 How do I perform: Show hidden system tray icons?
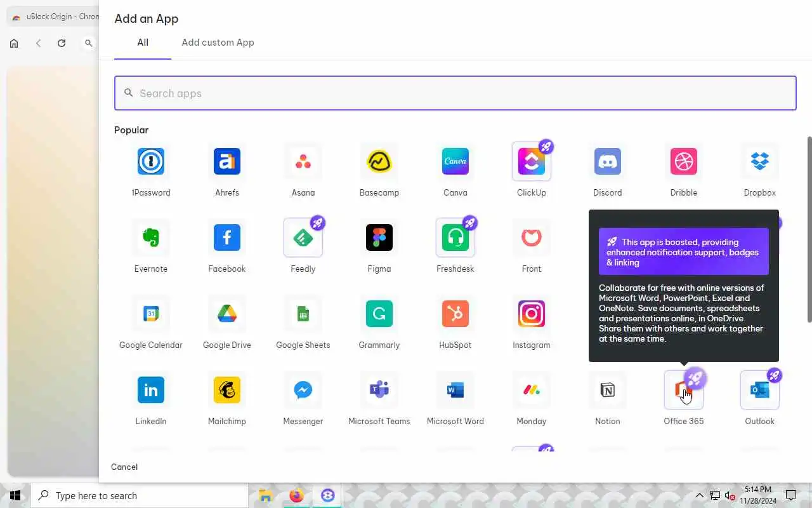click(699, 495)
